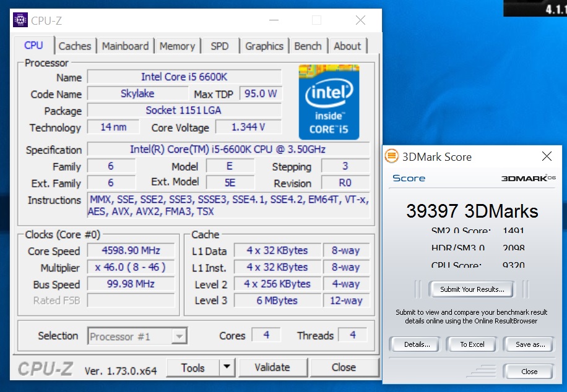Click Level 3 value 6 MBytes
The image size is (567, 392).
coord(277,300)
